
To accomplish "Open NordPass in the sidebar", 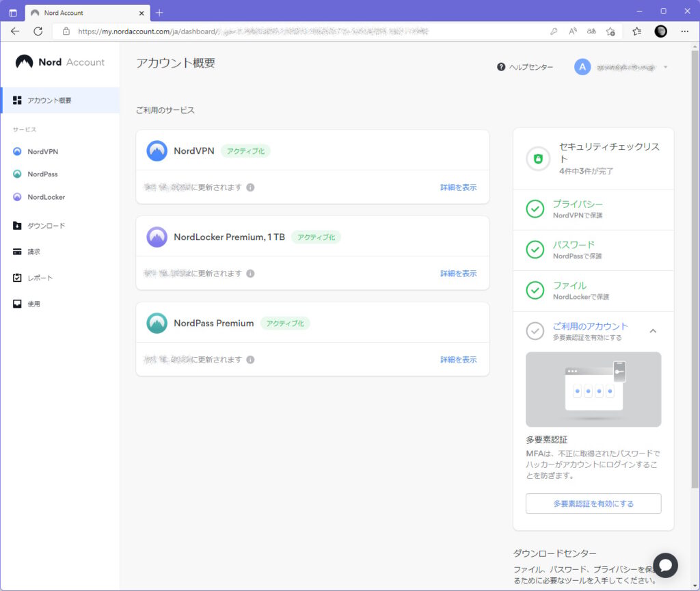I will [42, 174].
